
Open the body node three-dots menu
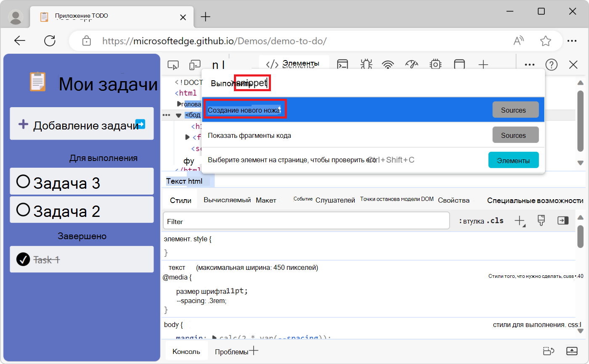(x=166, y=115)
